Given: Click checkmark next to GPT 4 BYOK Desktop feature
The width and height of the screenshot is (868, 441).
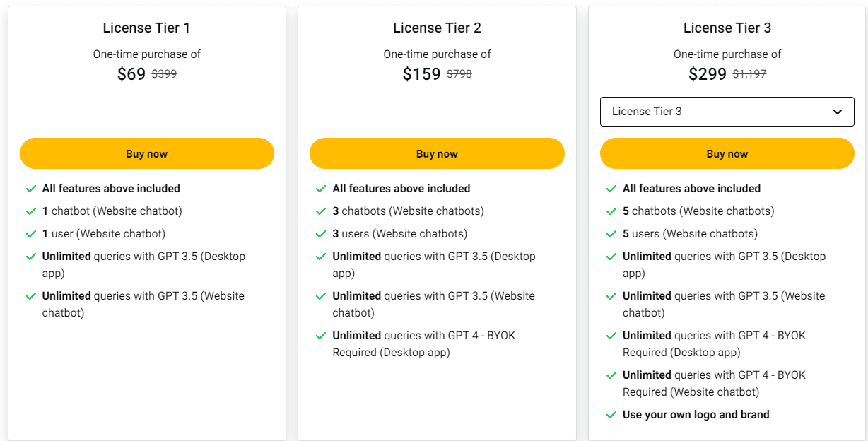Looking at the screenshot, I should click(612, 335).
